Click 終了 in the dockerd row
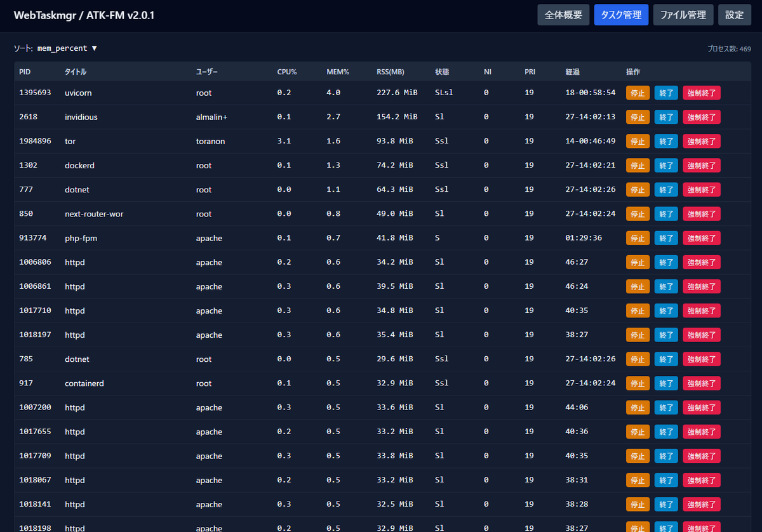The height and width of the screenshot is (532, 762). [x=666, y=165]
